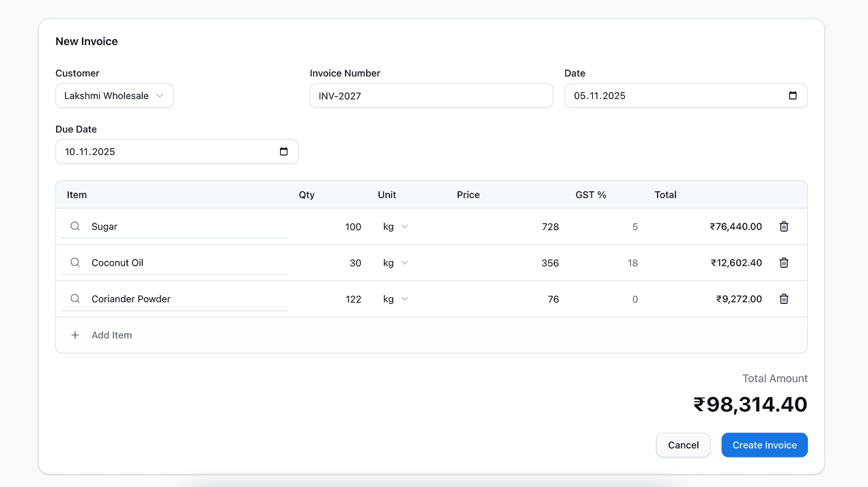Click the search icon beside Sugar

[x=75, y=226]
